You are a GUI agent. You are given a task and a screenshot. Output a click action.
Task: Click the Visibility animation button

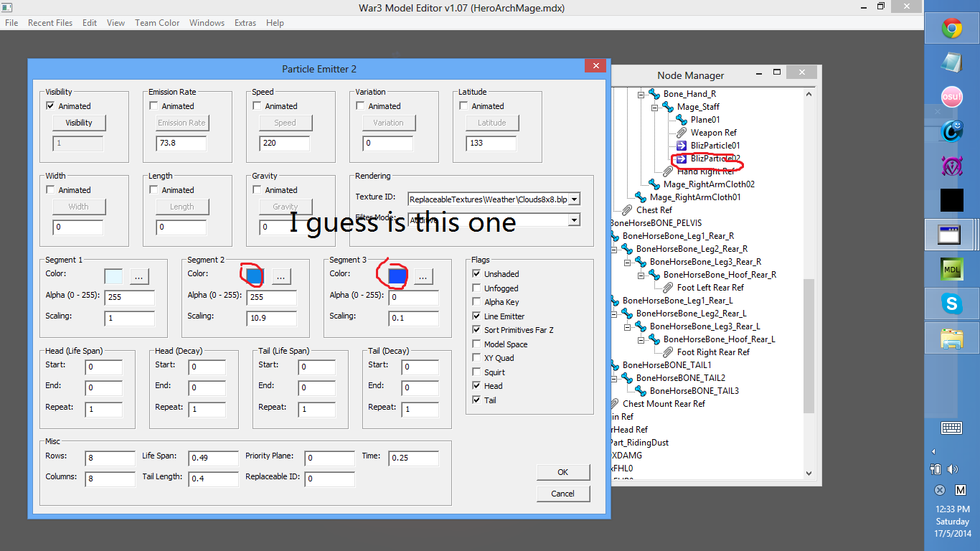(79, 123)
